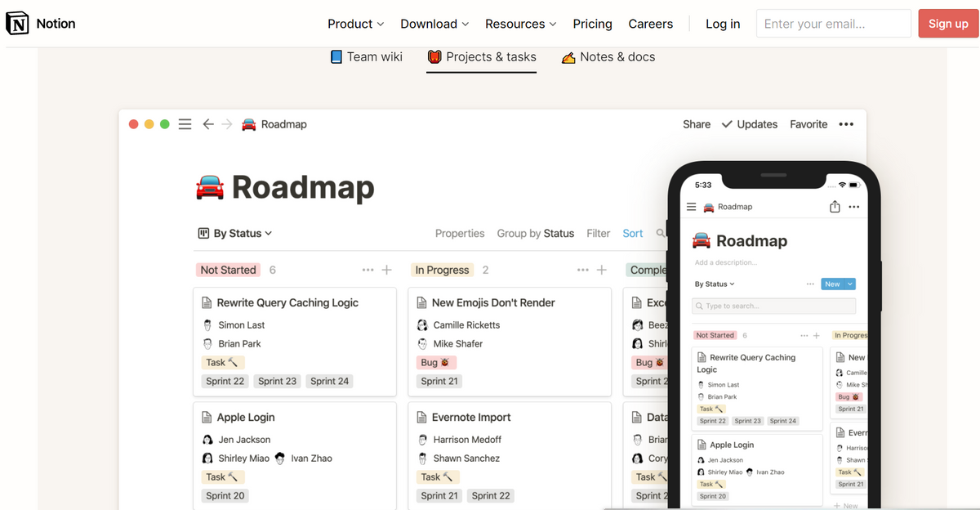Switch to the Team wiki tab

[366, 56]
